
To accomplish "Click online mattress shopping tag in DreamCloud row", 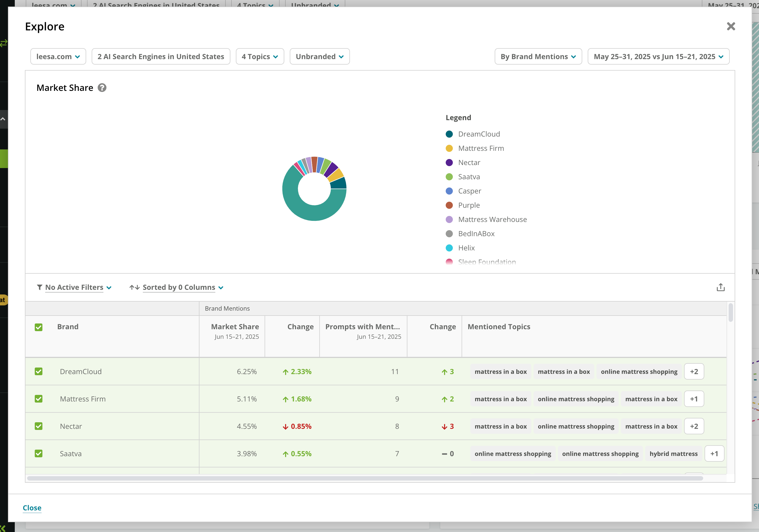I will coord(639,372).
